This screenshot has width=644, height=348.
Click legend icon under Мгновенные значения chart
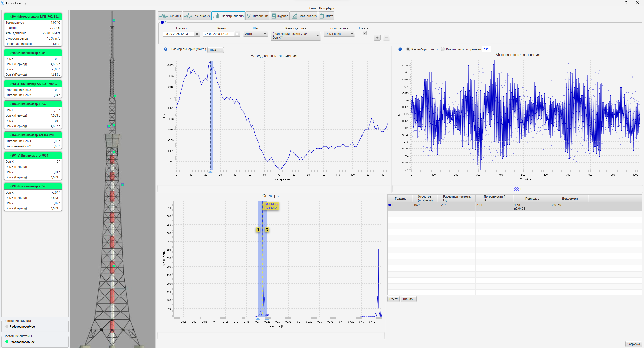tap(516, 189)
